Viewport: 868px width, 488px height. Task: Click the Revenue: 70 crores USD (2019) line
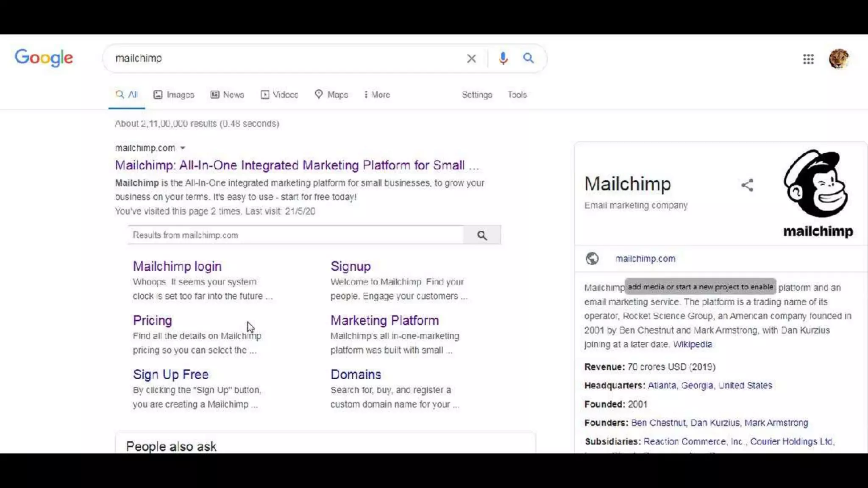pos(650,366)
